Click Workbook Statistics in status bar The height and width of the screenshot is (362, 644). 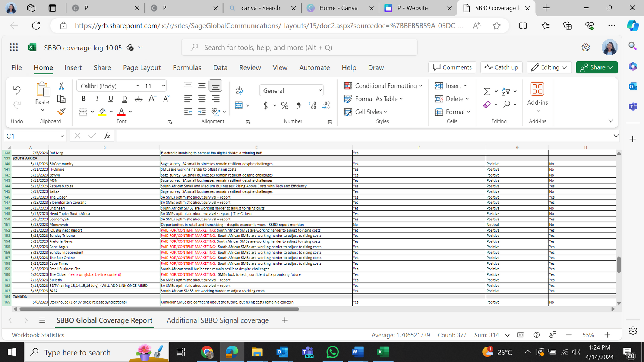click(38, 335)
